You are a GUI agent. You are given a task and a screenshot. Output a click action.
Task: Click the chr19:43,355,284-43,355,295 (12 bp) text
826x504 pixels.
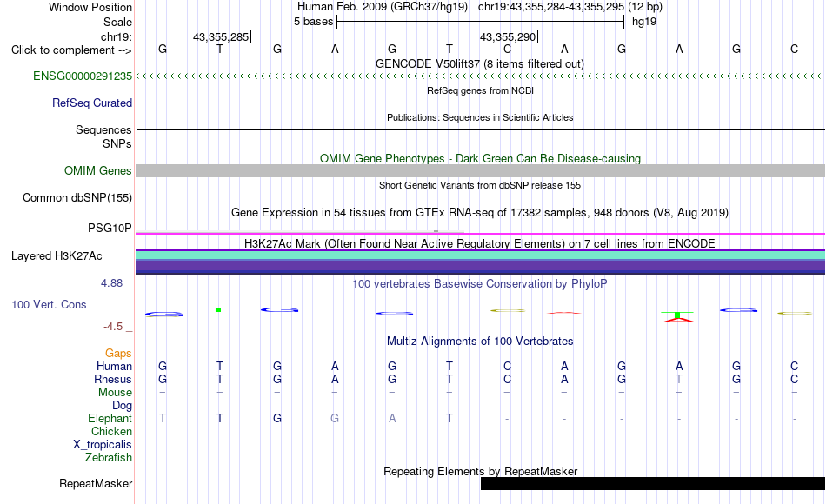pos(570,7)
